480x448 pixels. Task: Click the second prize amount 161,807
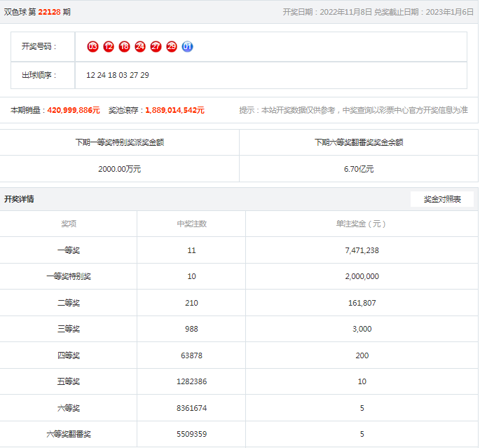point(362,303)
